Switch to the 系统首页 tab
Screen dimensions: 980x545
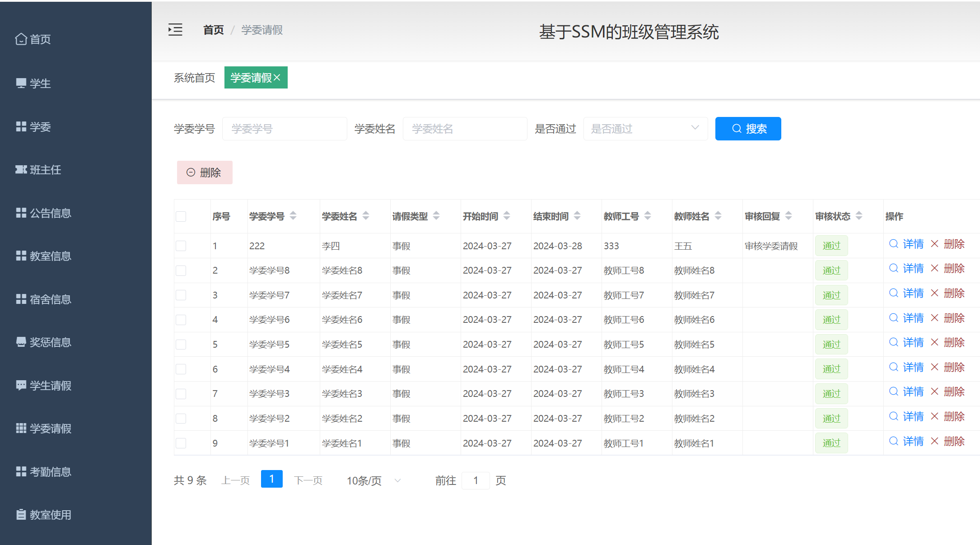click(x=195, y=78)
